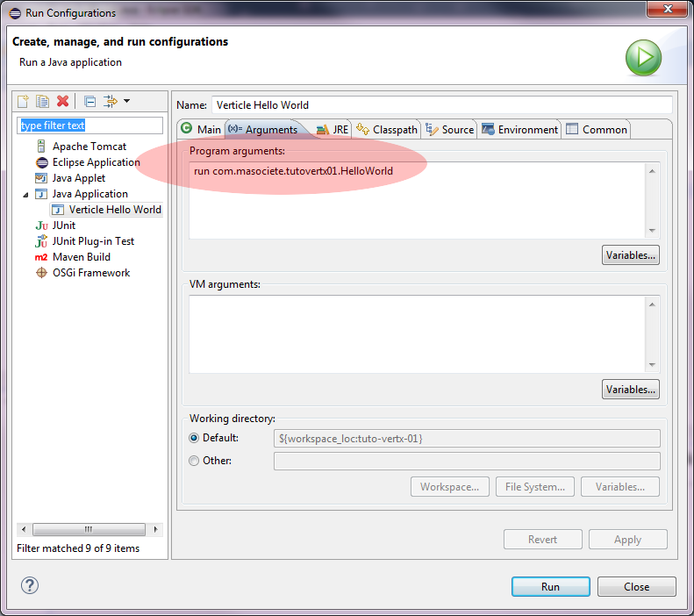Click the new launch configuration icon
The height and width of the screenshot is (616, 694).
pyautogui.click(x=24, y=101)
